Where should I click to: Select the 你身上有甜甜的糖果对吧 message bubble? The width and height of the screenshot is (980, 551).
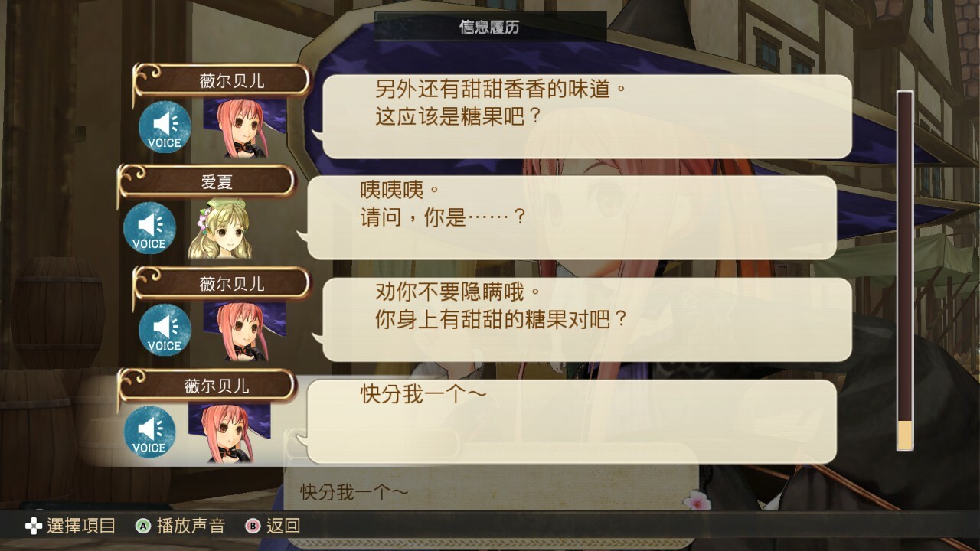586,320
